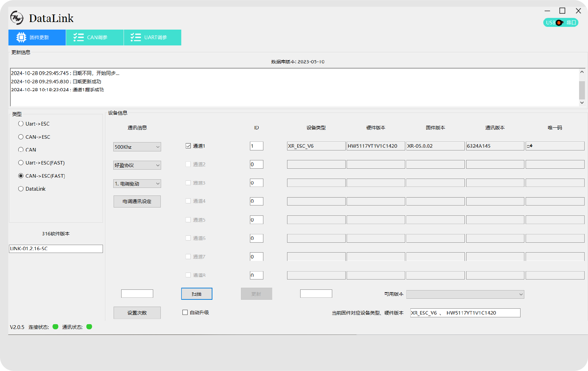
Task: Switch to the UART调参 tab
Action: click(153, 37)
